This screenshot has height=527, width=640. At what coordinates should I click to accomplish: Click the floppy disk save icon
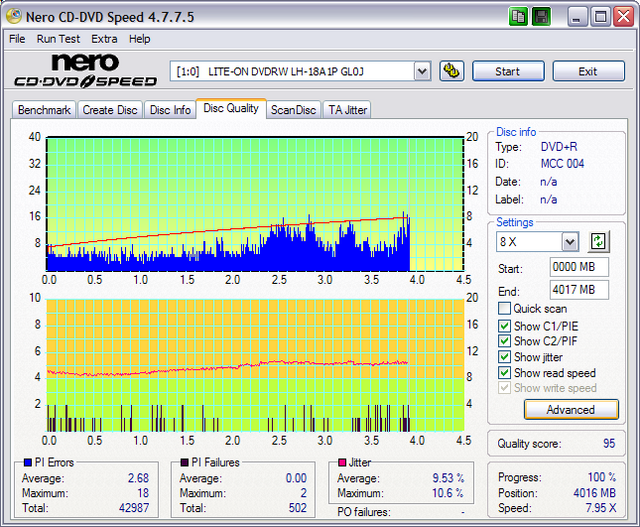coord(541,17)
